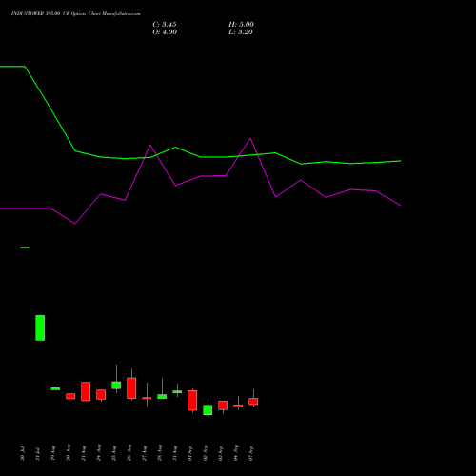The image size is (476, 476).
Task: Select the '04 Sep' date axis label
Action: coord(236,453)
